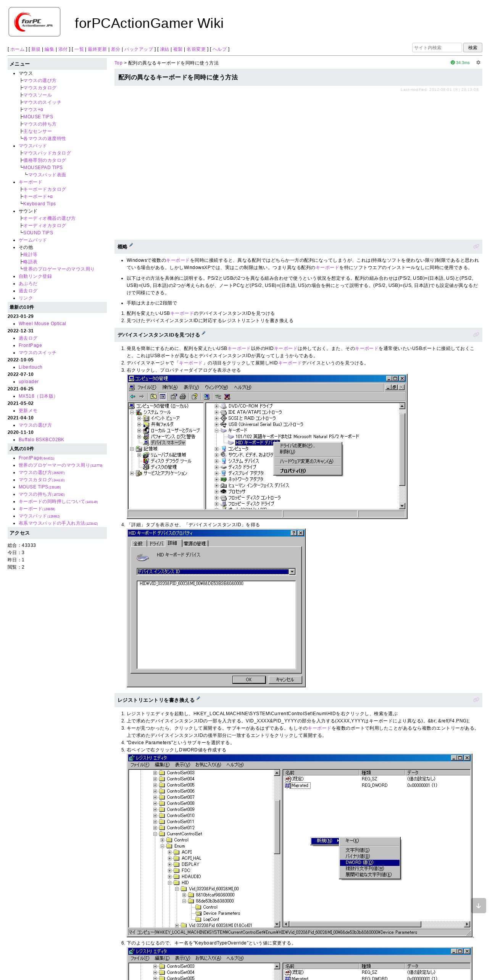Open the Keyboard Tips sidebar link
Image resolution: width=490 pixels, height=980 pixels.
(39, 204)
